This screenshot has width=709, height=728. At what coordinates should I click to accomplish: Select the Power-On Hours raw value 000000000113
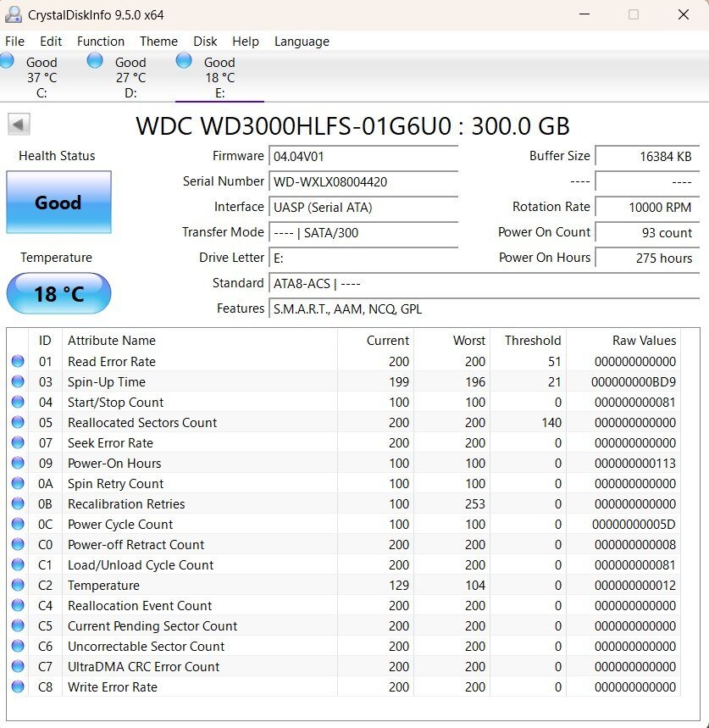click(x=635, y=464)
